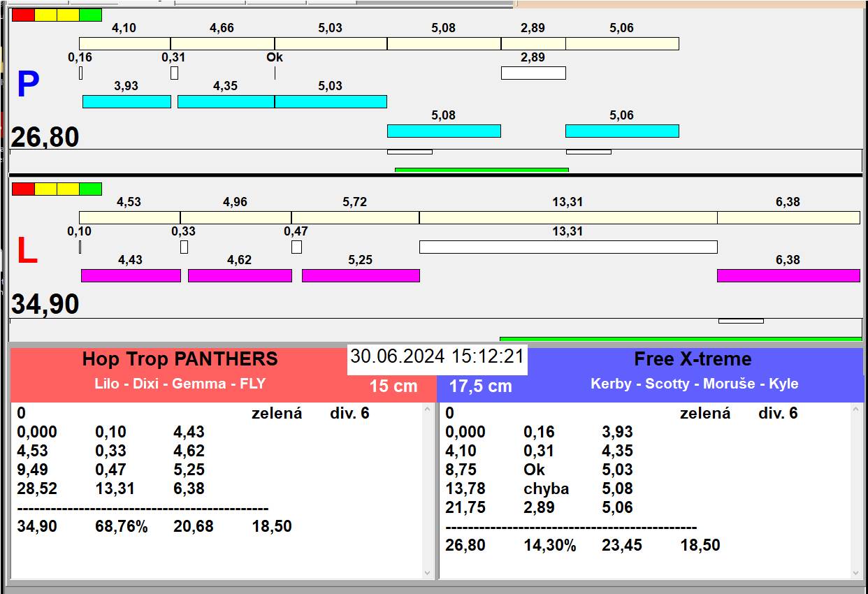Click zelená in the Hop Trop PANTHERS results

click(277, 413)
